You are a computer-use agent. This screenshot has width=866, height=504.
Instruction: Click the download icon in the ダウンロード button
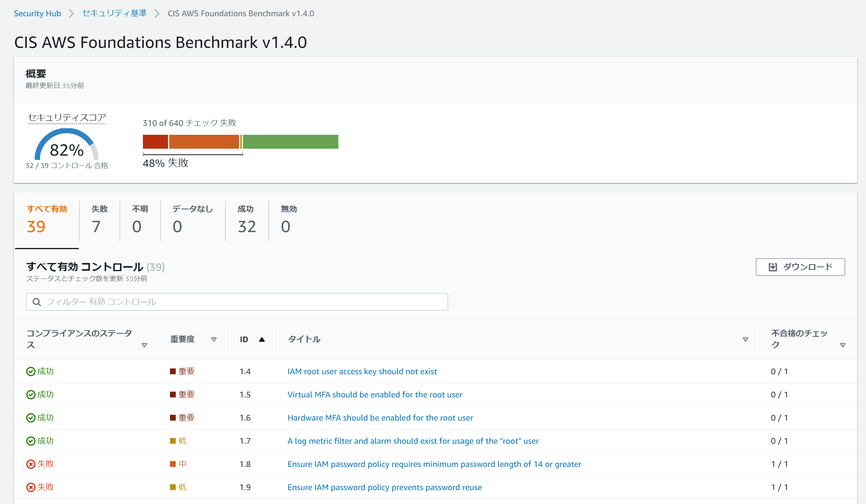click(x=773, y=267)
